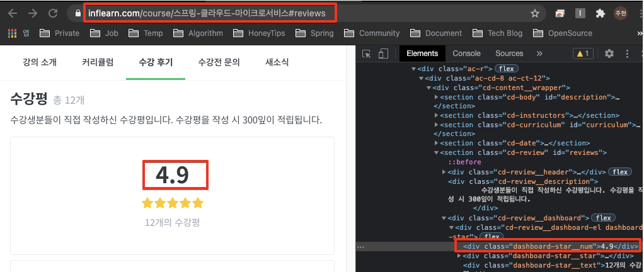The image size is (644, 272).
Task: Open the Algorithm bookmarks folder
Action: pos(198,33)
